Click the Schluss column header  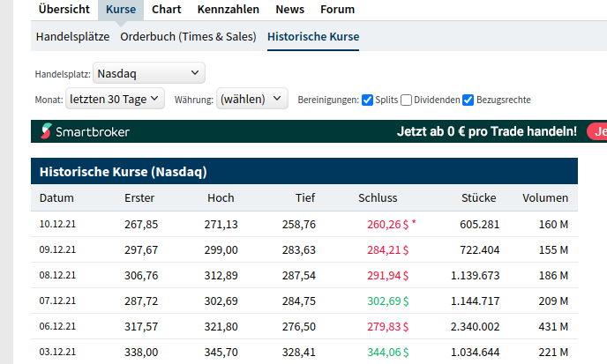pos(378,198)
